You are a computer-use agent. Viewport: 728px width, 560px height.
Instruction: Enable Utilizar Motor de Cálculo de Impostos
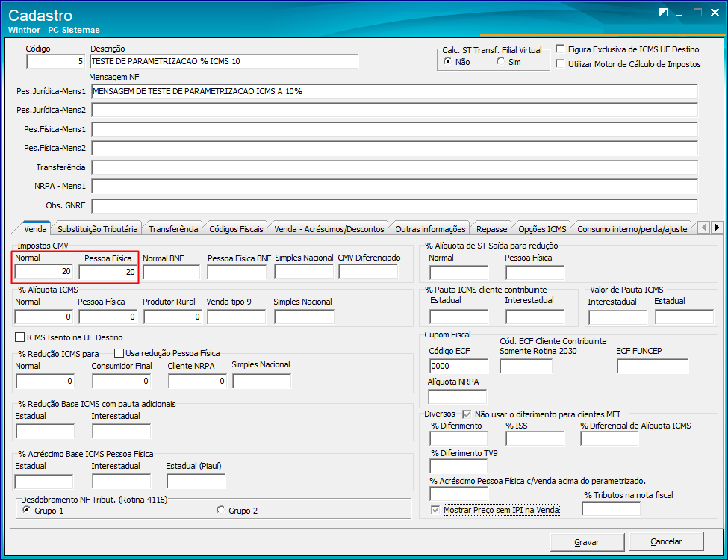(561, 63)
